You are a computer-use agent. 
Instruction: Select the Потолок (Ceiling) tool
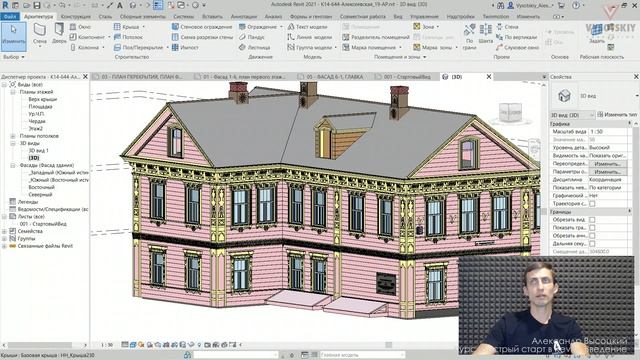(129, 37)
